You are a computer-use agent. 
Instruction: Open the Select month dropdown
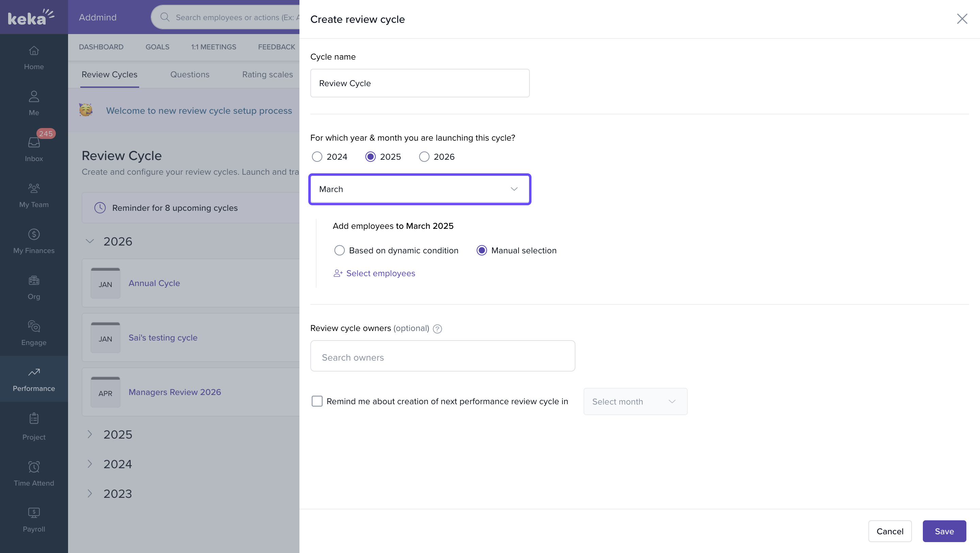pyautogui.click(x=635, y=401)
